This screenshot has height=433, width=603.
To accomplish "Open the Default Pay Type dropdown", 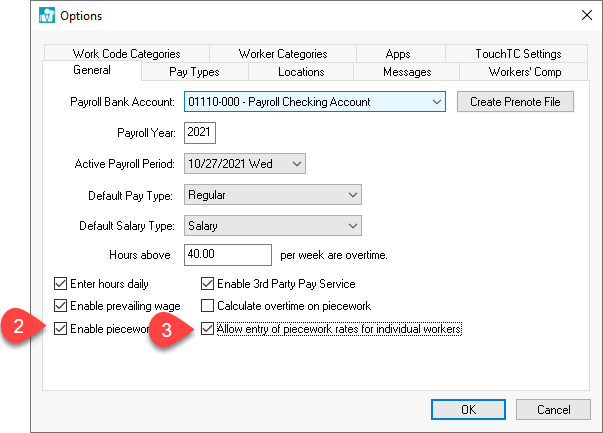I will point(350,194).
